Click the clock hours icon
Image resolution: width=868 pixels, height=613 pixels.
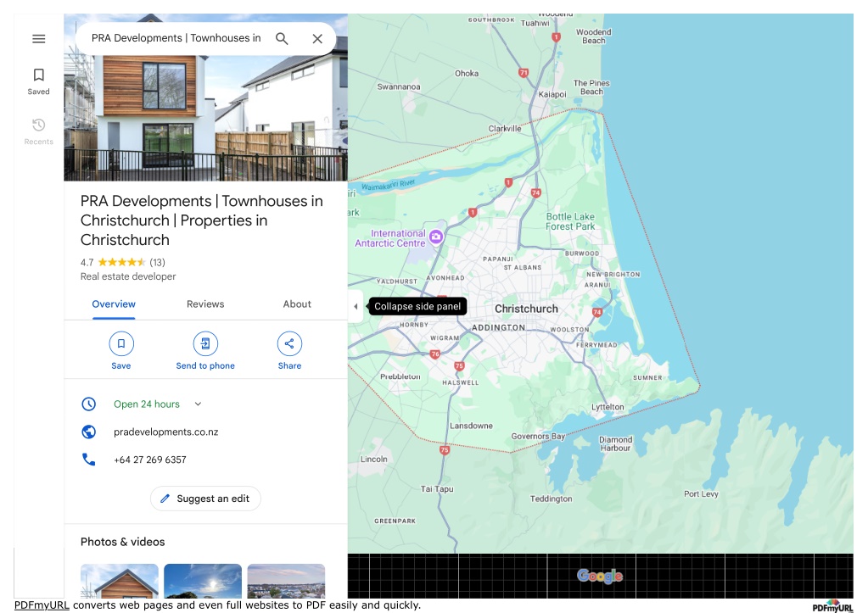(88, 404)
